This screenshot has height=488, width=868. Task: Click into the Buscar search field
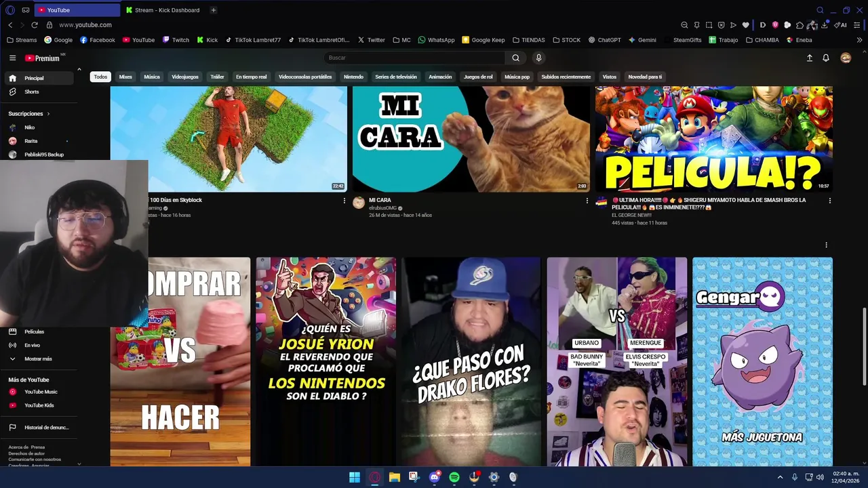coord(414,58)
